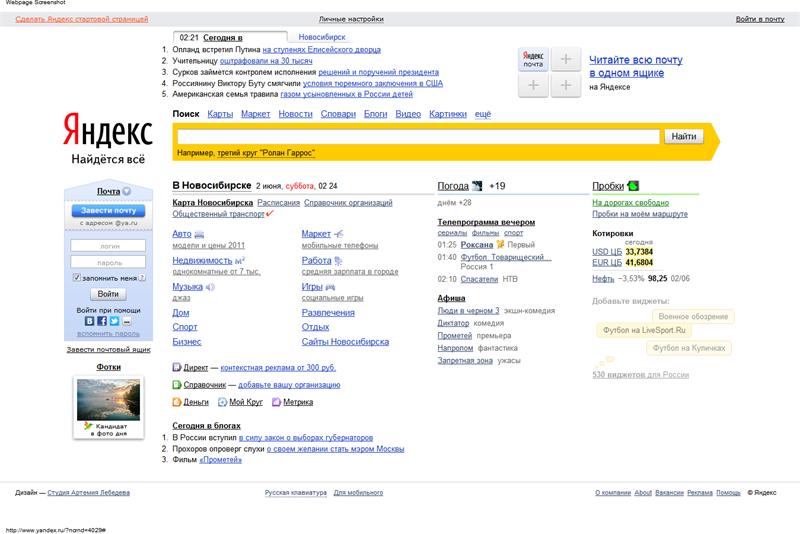
Task: Click the VKontakte login icon
Action: pyautogui.click(x=89, y=321)
